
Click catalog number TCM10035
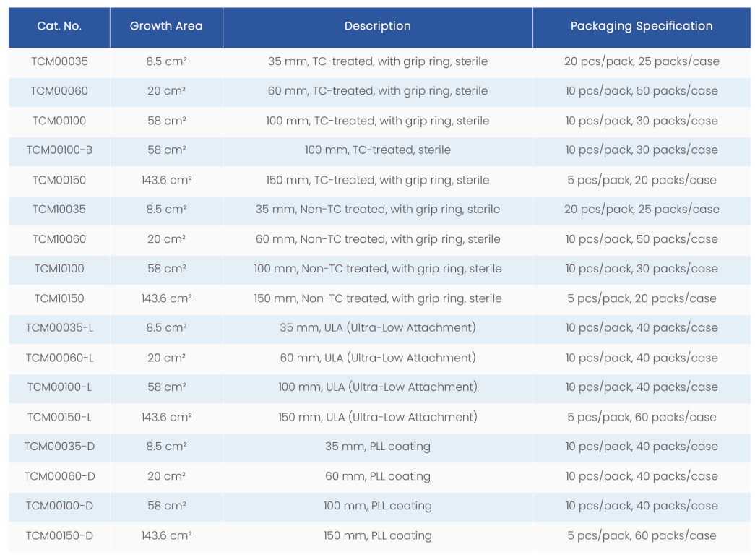point(59,210)
